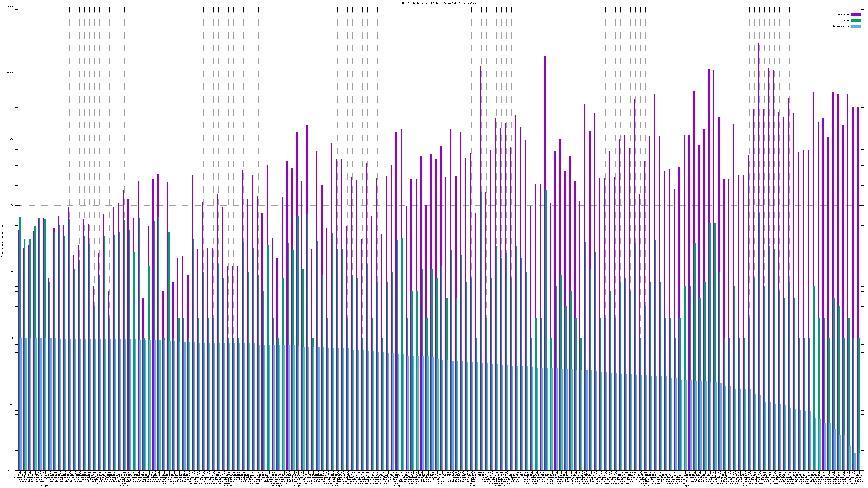
Task: Click the word 'Useless' in the title
Action: [x=472, y=3]
